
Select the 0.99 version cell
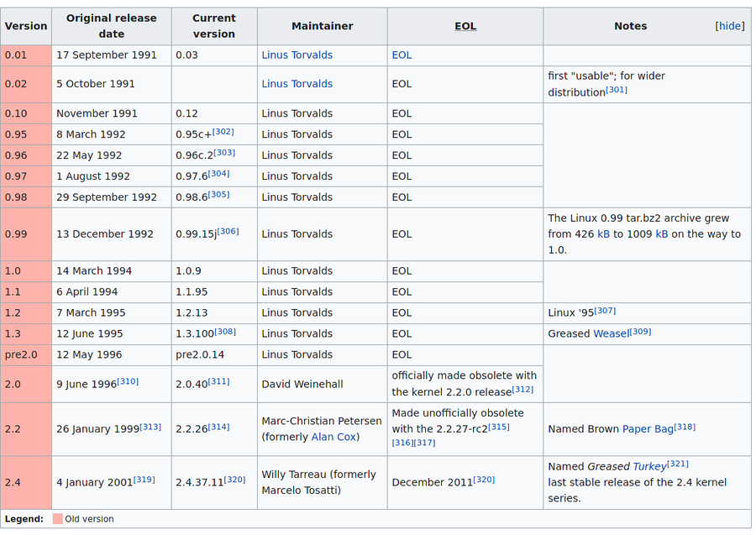[x=26, y=234]
